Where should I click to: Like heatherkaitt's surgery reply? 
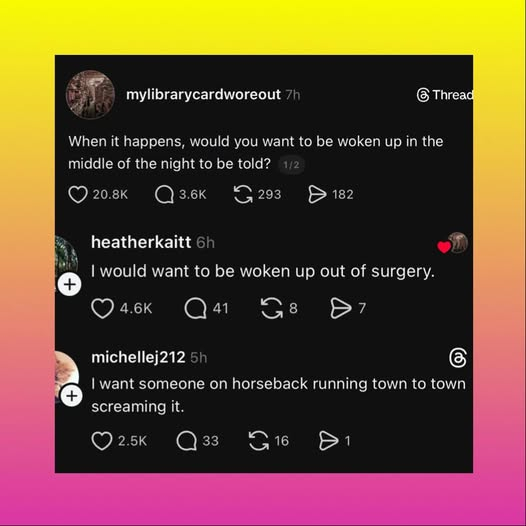103,308
